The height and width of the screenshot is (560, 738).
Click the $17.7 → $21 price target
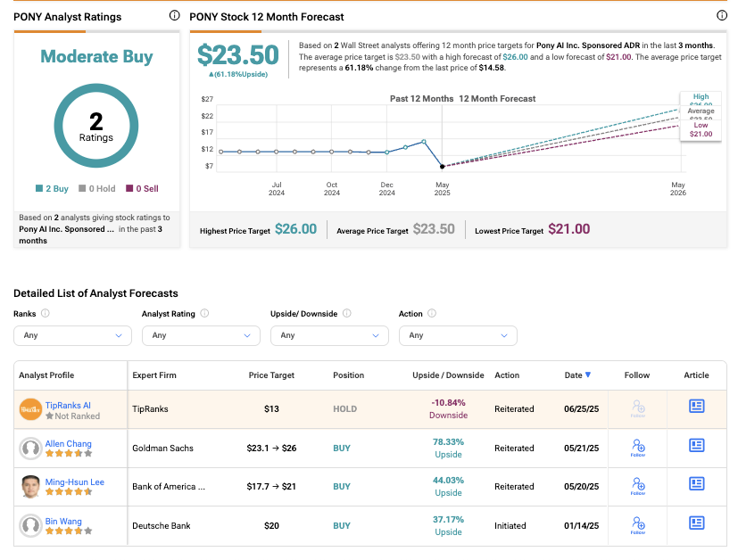click(271, 487)
